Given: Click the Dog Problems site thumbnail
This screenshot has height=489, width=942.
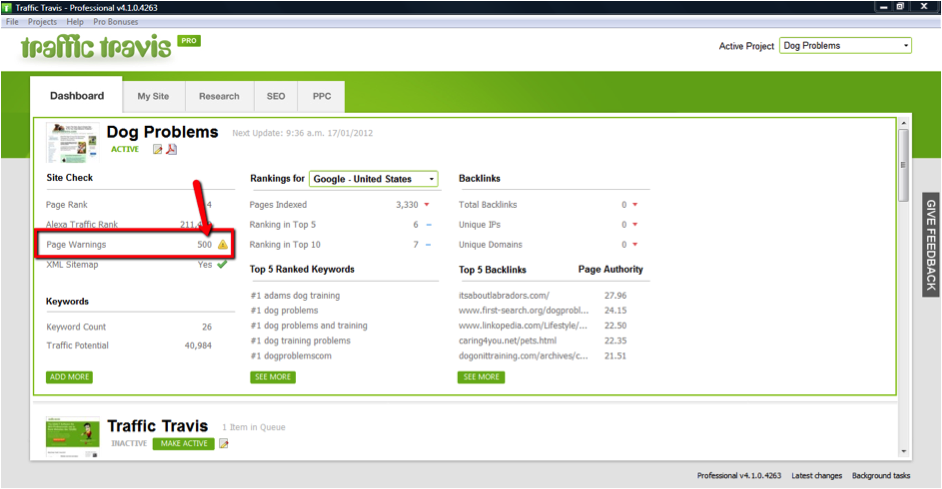Looking at the screenshot, I should click(73, 143).
